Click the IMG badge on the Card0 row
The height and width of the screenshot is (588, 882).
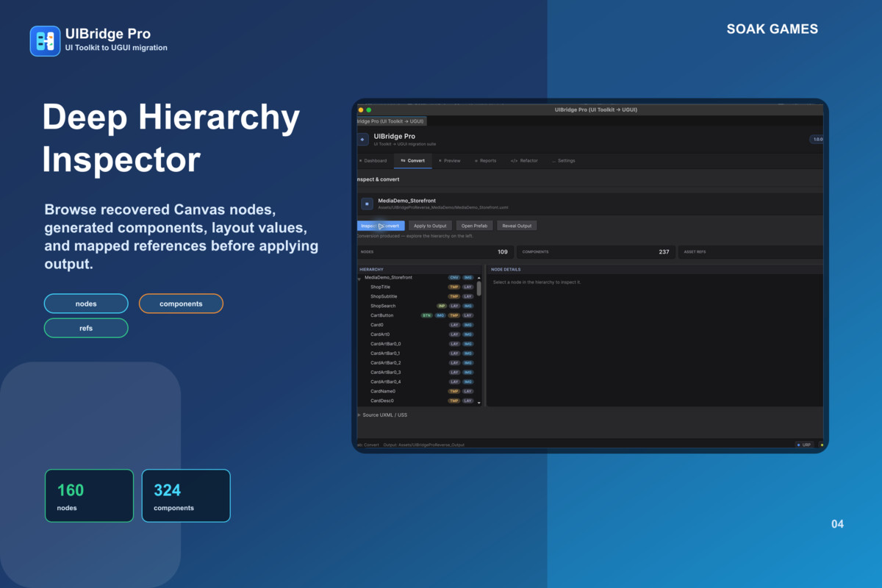tap(468, 325)
